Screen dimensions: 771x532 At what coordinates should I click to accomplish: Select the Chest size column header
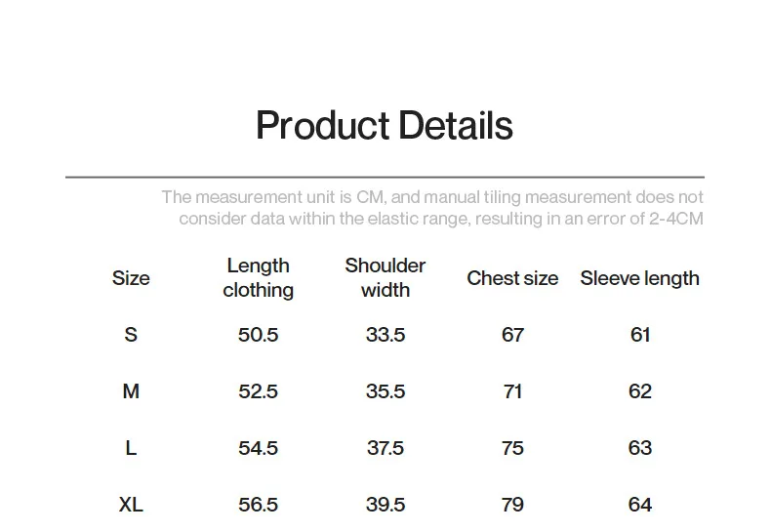click(512, 278)
